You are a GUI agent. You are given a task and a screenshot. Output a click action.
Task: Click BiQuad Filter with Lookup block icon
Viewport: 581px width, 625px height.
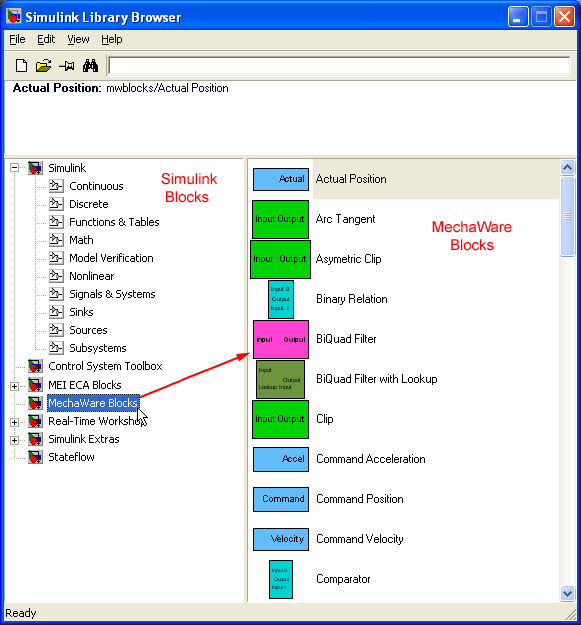tap(281, 379)
